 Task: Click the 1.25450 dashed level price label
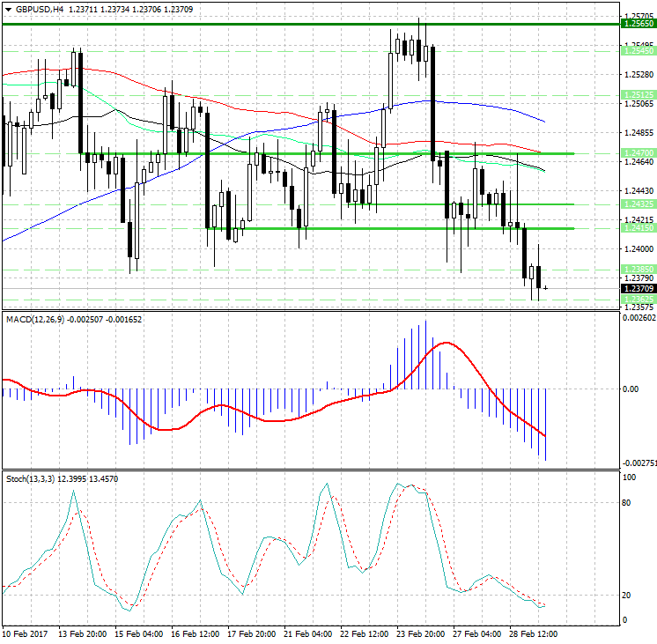pos(638,51)
